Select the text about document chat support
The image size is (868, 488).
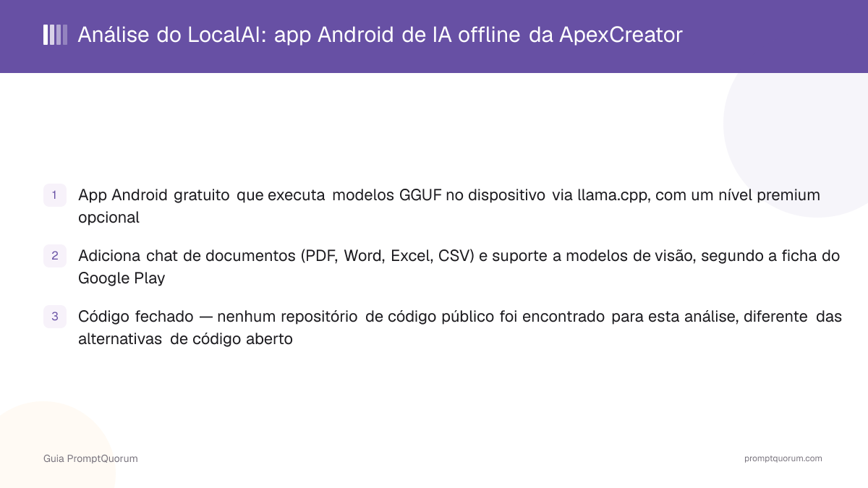pos(459,267)
